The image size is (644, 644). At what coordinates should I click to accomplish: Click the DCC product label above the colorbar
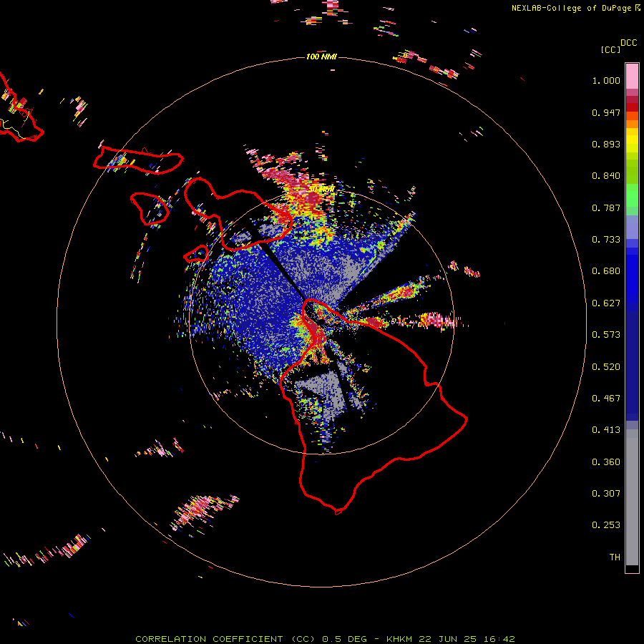pos(628,43)
